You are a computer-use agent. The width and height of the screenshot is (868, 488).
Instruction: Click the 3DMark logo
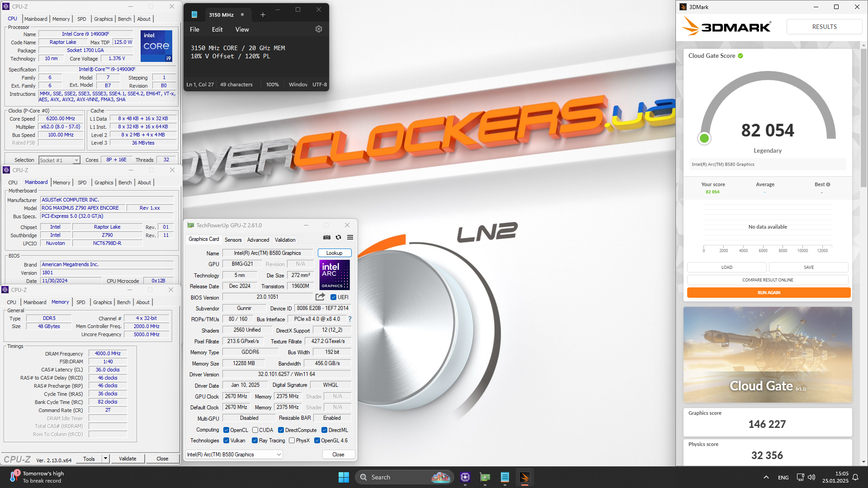click(726, 27)
